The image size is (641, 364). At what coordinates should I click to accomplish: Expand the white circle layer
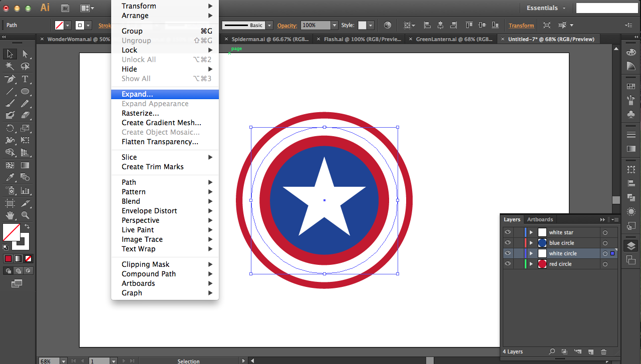click(531, 253)
